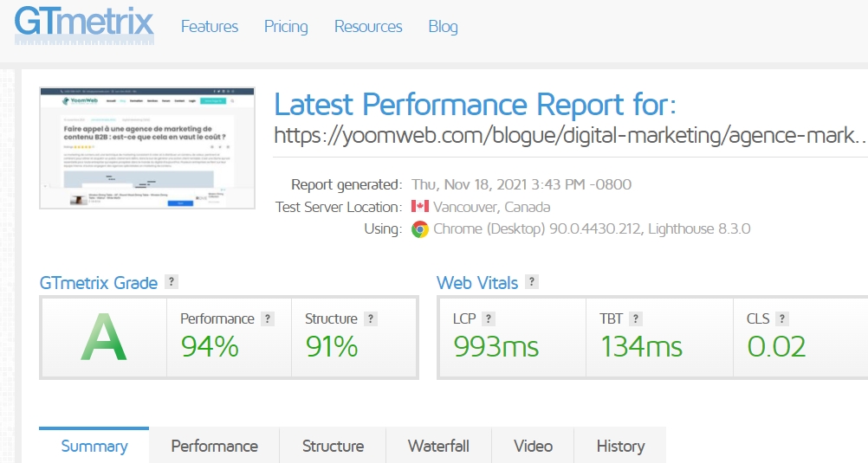Open the Resources navigation link

pyautogui.click(x=368, y=27)
